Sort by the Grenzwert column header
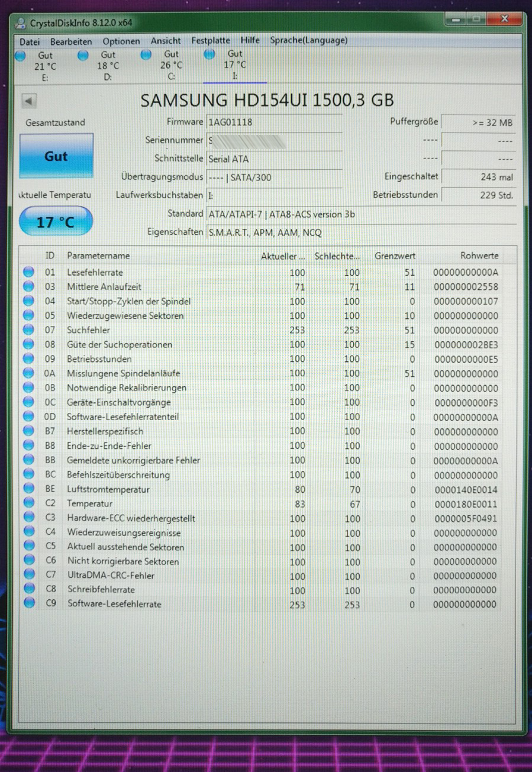This screenshot has width=532, height=772. [395, 256]
